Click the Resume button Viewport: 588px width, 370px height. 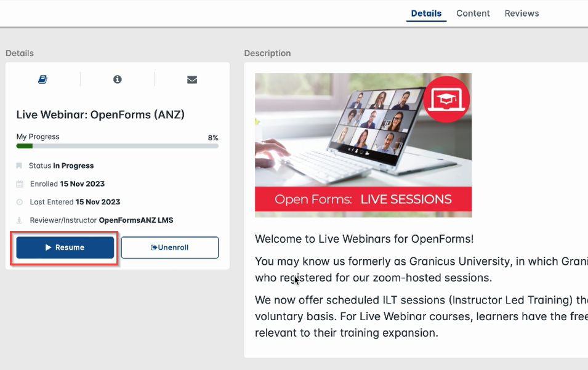[x=64, y=247]
